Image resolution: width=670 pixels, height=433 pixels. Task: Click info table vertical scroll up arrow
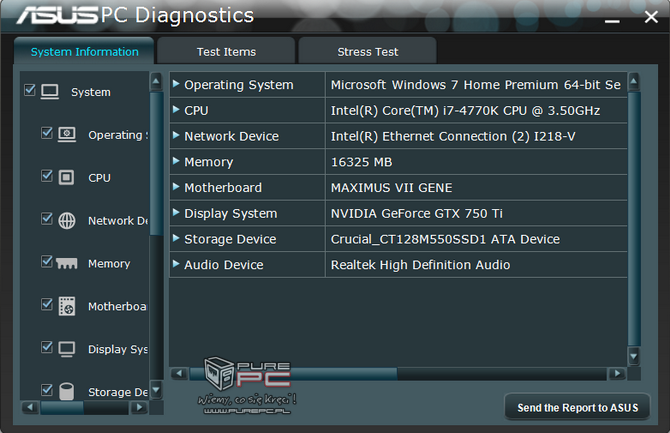[x=634, y=81]
